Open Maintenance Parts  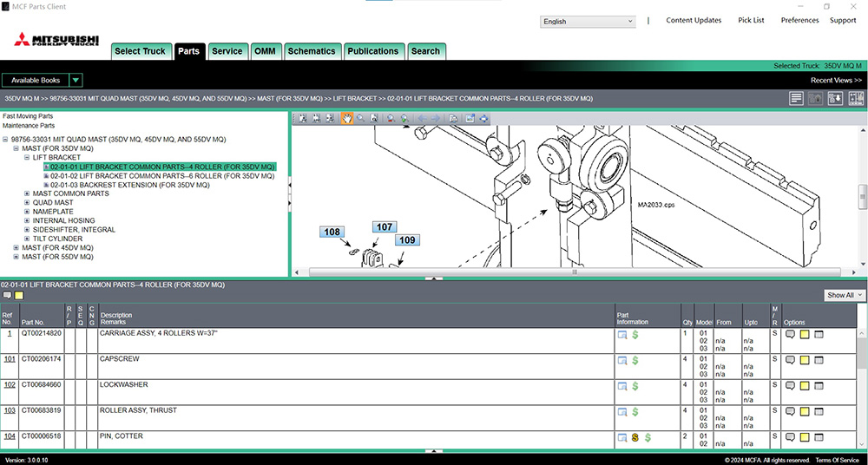coord(29,126)
